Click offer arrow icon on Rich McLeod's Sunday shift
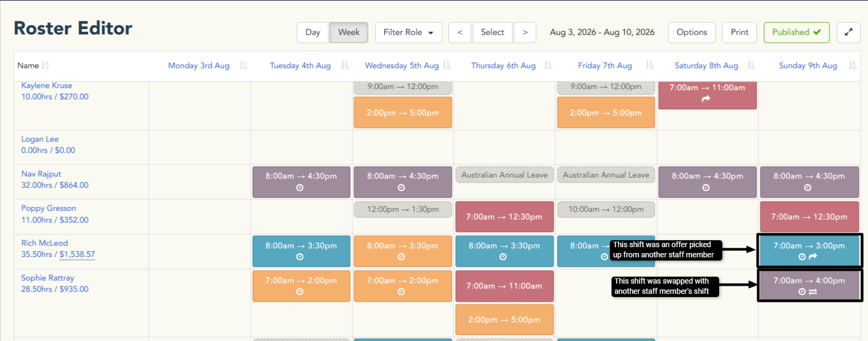 click(813, 257)
